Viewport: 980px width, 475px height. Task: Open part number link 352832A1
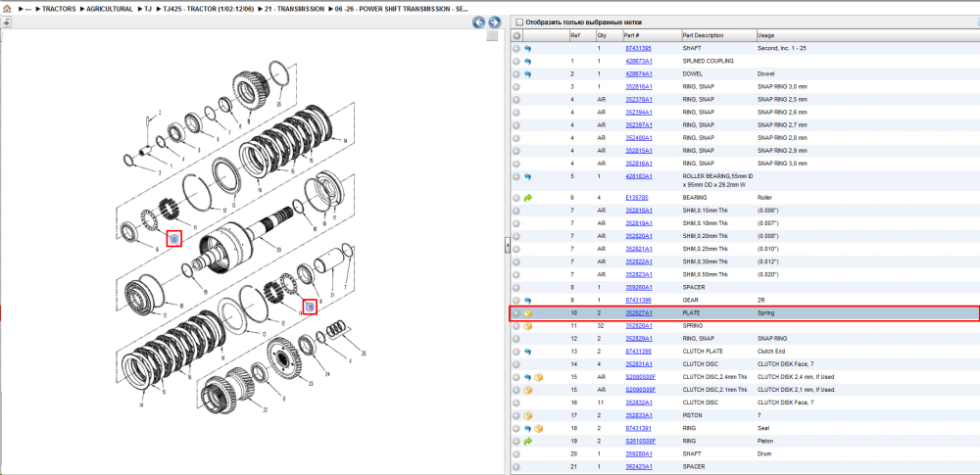[x=639, y=403]
